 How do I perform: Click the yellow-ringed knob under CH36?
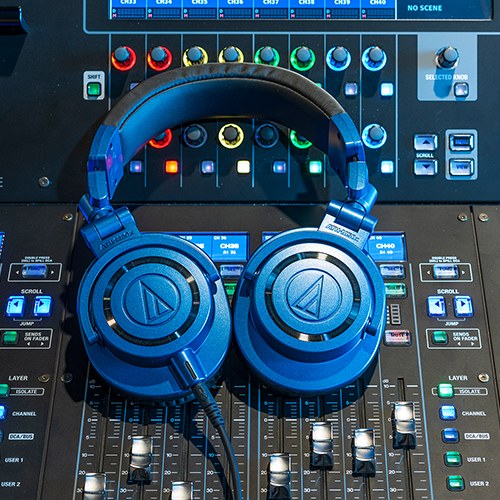tap(231, 55)
